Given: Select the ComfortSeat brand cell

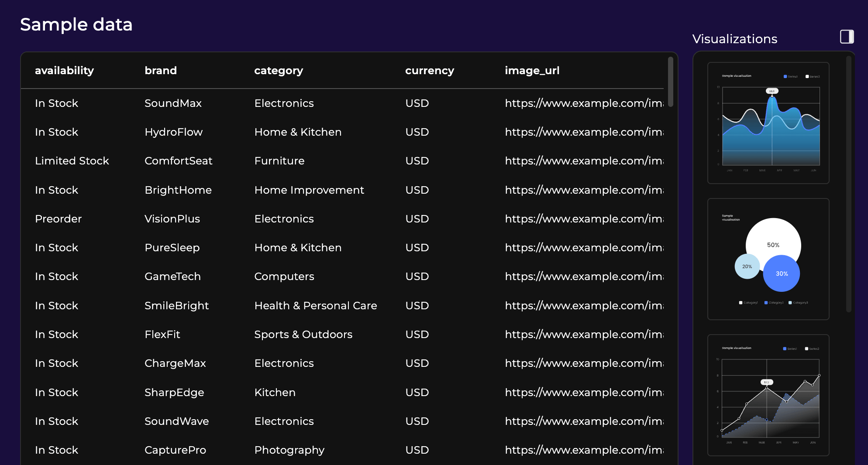Looking at the screenshot, I should 178,161.
